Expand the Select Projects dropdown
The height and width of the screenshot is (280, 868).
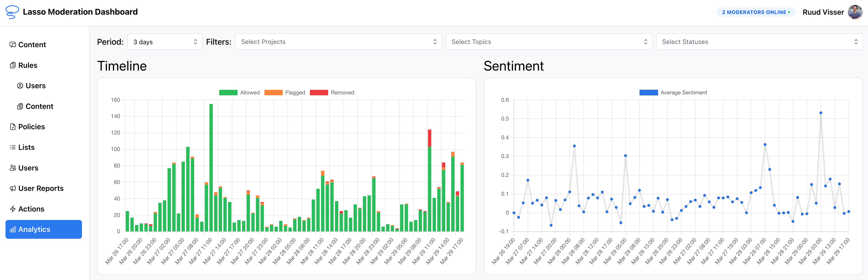pyautogui.click(x=338, y=41)
